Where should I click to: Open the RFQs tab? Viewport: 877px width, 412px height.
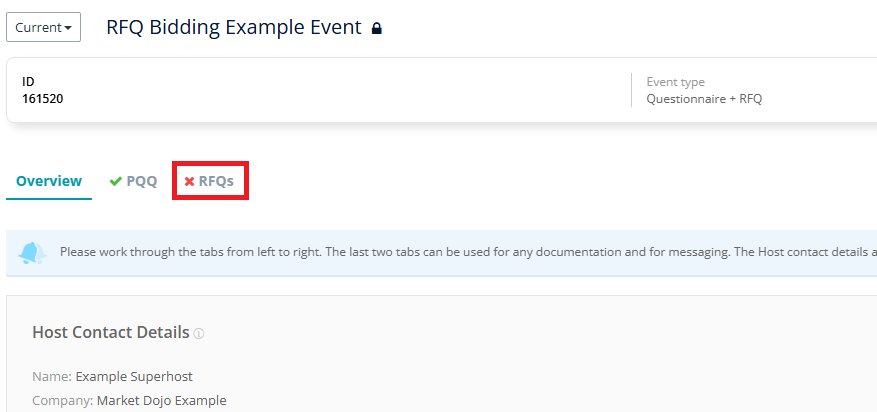pos(210,181)
